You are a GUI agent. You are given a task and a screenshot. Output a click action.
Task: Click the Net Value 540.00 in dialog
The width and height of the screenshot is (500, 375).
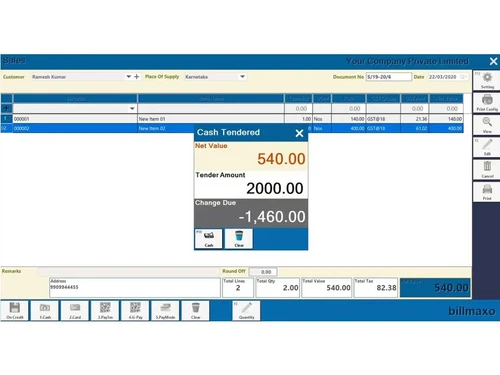click(281, 159)
